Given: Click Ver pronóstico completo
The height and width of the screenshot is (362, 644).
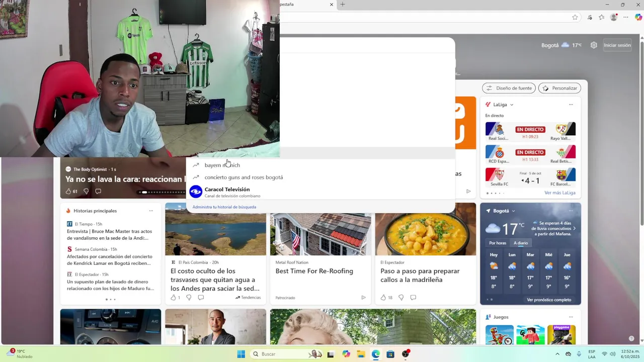Looking at the screenshot, I should tap(549, 300).
